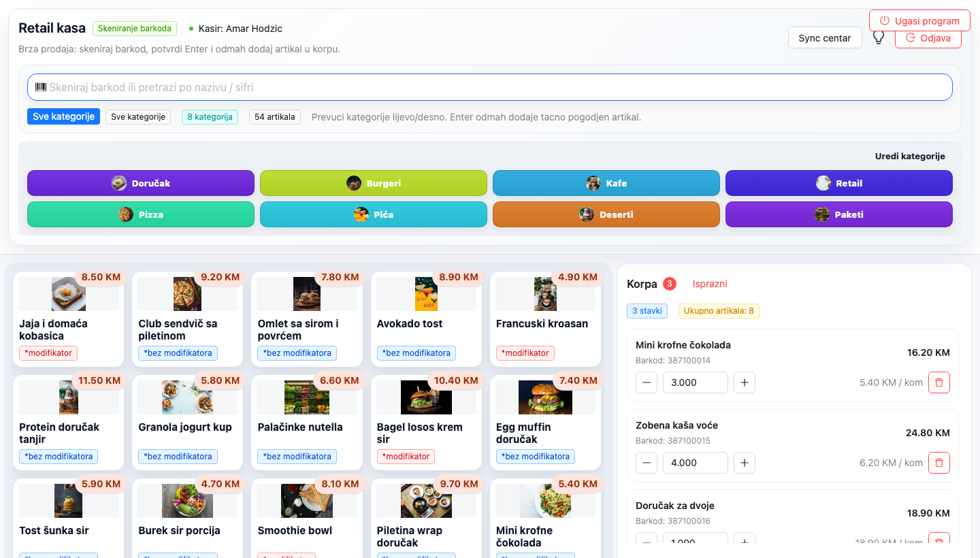This screenshot has height=558, width=980.
Task: Click the Ukupno artikala: 8 tag
Action: (719, 311)
